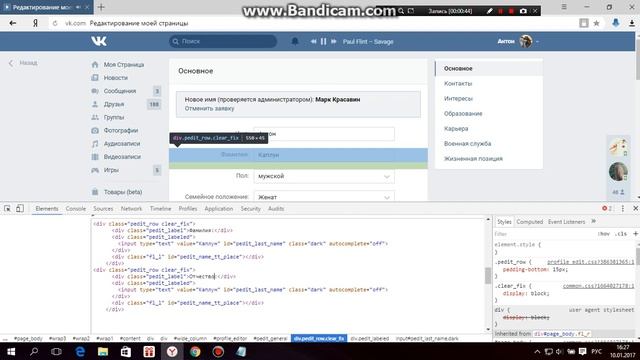
Task: Open Windows taskbar search icon
Action: [34, 351]
